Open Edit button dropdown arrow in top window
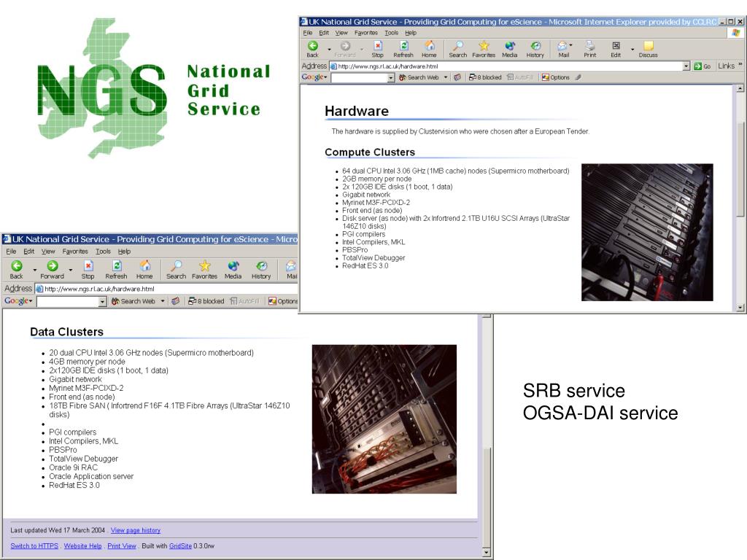The image size is (747, 560). pos(632,49)
